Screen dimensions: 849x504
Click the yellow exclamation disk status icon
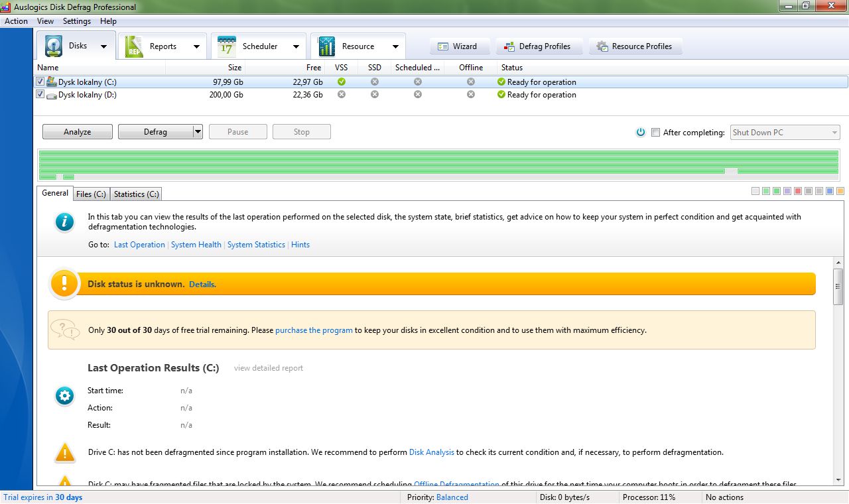click(64, 284)
